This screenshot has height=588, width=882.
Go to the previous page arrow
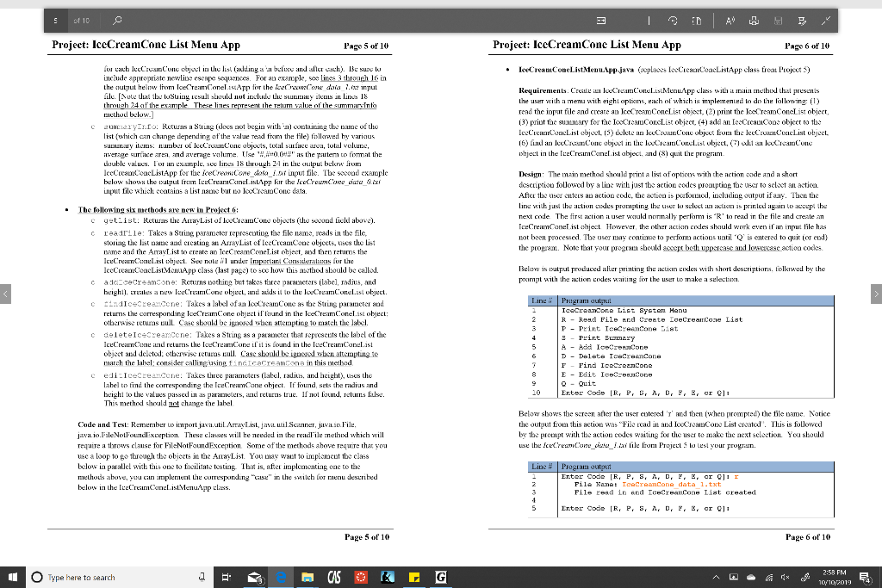pyautogui.click(x=6, y=294)
